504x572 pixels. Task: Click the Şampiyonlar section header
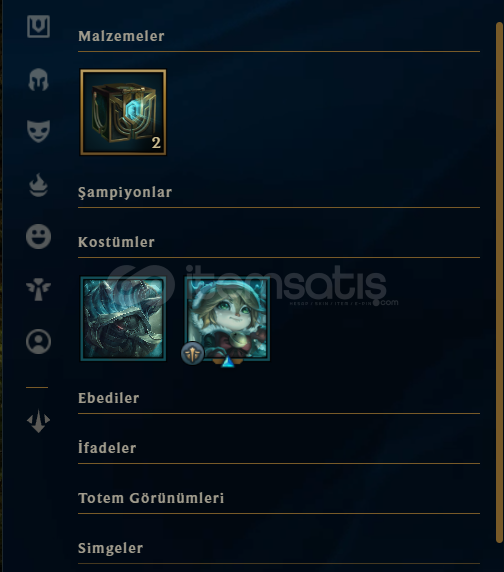(125, 192)
